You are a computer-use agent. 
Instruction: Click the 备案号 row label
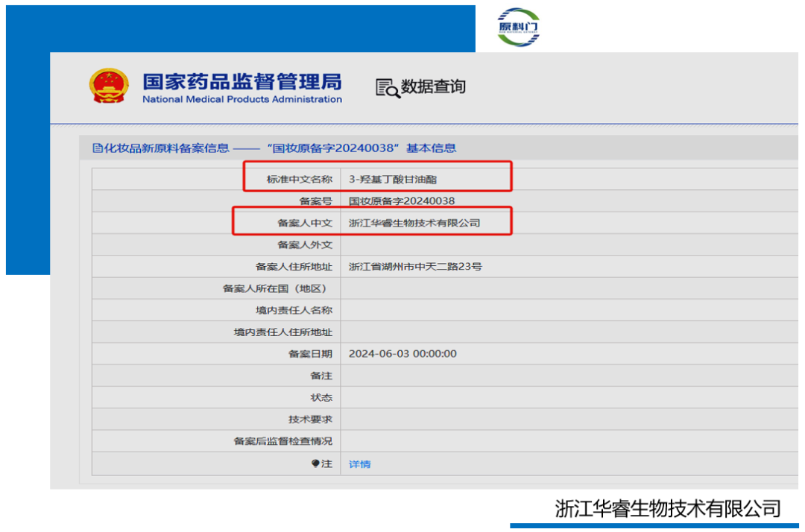316,201
